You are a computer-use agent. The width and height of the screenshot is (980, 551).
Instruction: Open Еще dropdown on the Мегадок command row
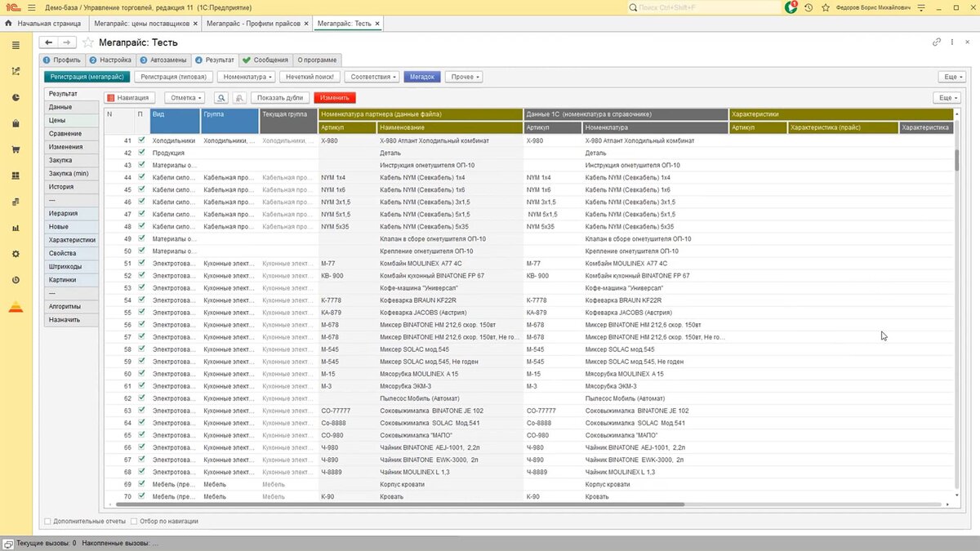[x=951, y=77]
